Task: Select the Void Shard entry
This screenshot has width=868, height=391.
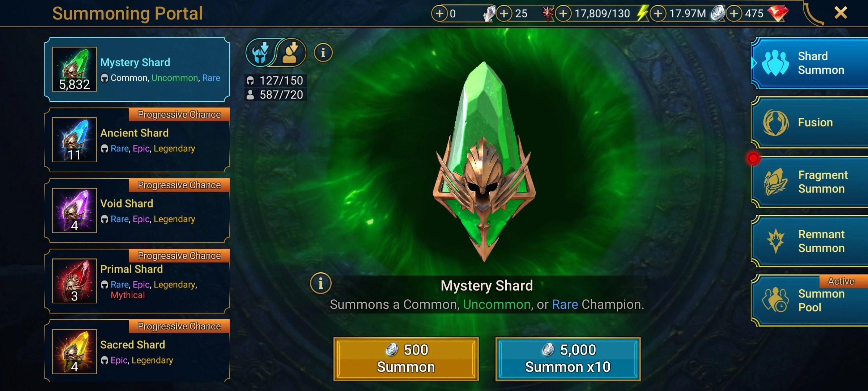Action: (x=137, y=210)
